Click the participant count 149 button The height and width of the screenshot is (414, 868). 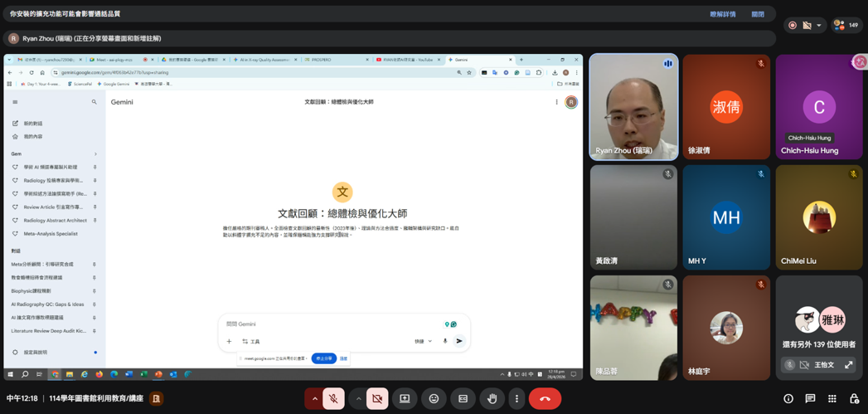(847, 25)
